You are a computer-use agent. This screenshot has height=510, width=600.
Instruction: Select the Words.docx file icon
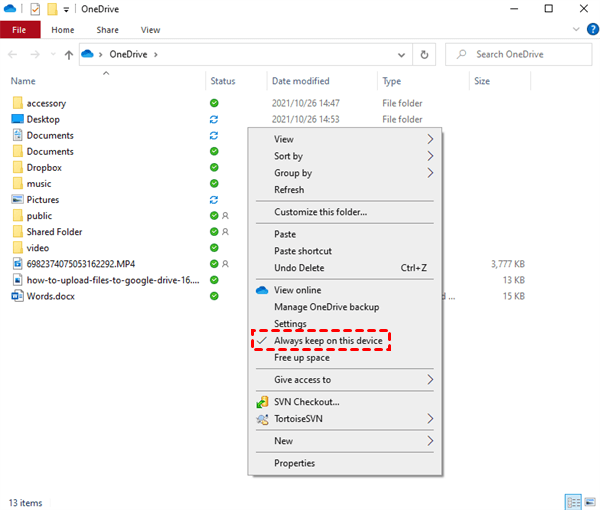click(17, 296)
